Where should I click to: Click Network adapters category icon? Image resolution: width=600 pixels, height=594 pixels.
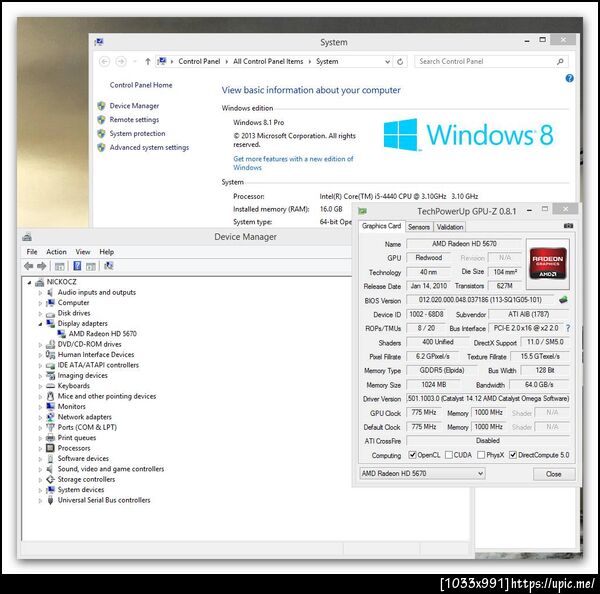click(x=50, y=417)
